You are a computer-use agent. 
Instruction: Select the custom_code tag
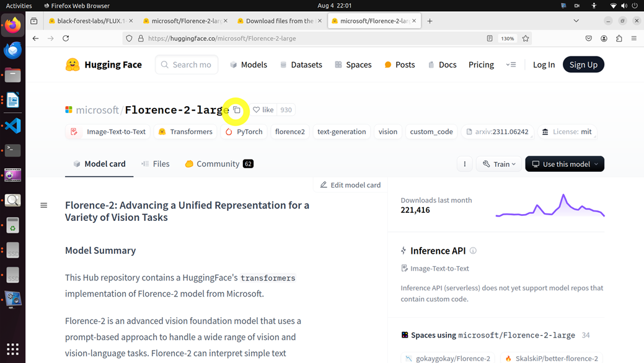pyautogui.click(x=431, y=132)
